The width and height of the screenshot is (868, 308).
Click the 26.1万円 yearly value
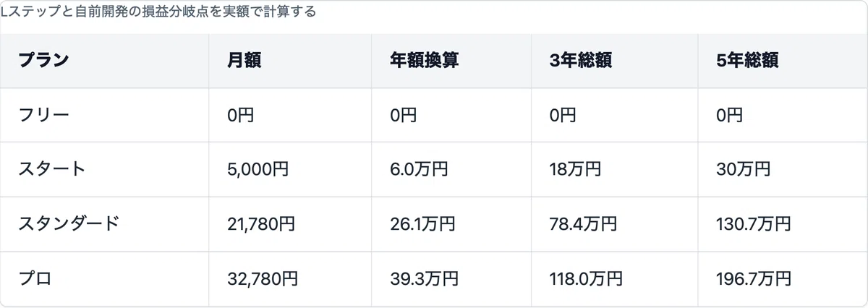click(422, 224)
